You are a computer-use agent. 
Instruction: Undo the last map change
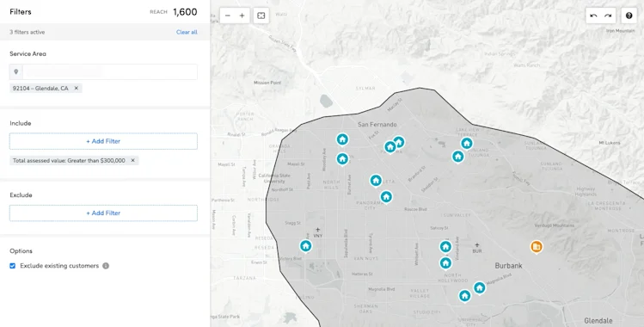[x=593, y=15]
